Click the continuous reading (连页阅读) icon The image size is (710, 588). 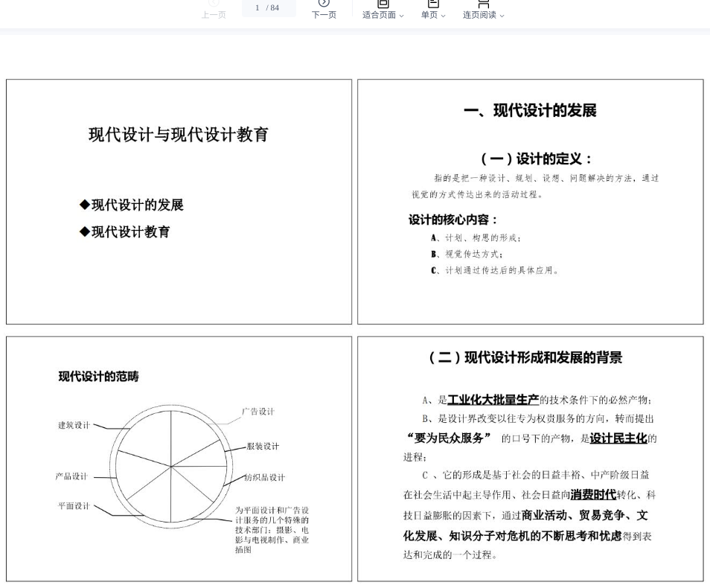point(483,4)
